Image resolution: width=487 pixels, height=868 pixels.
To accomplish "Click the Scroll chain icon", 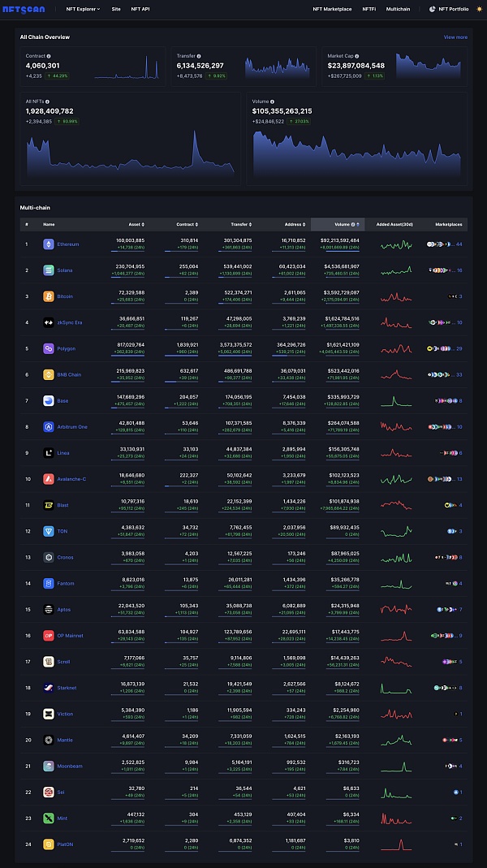I will 49,662.
